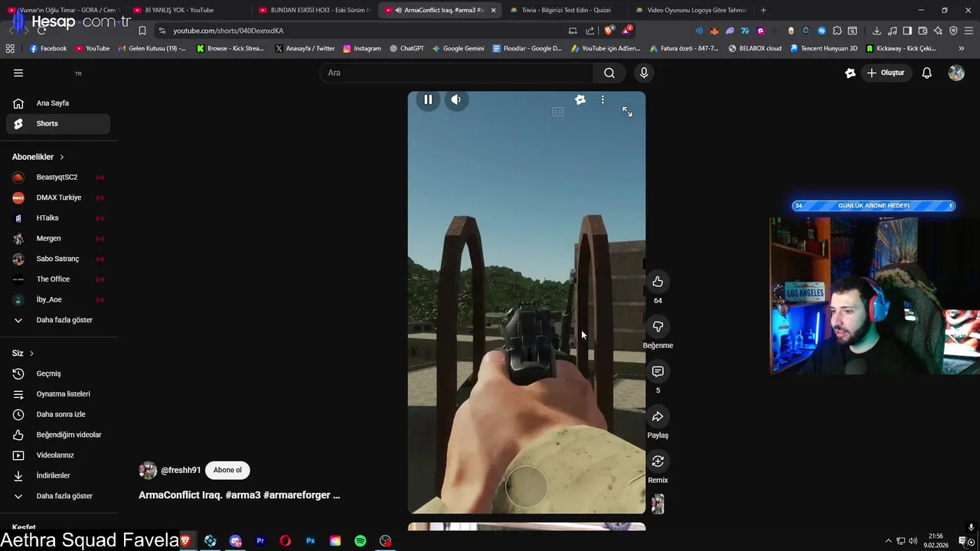The height and width of the screenshot is (551, 980).
Task: Expand subscriptions with Daha fazla göster
Action: point(58,320)
